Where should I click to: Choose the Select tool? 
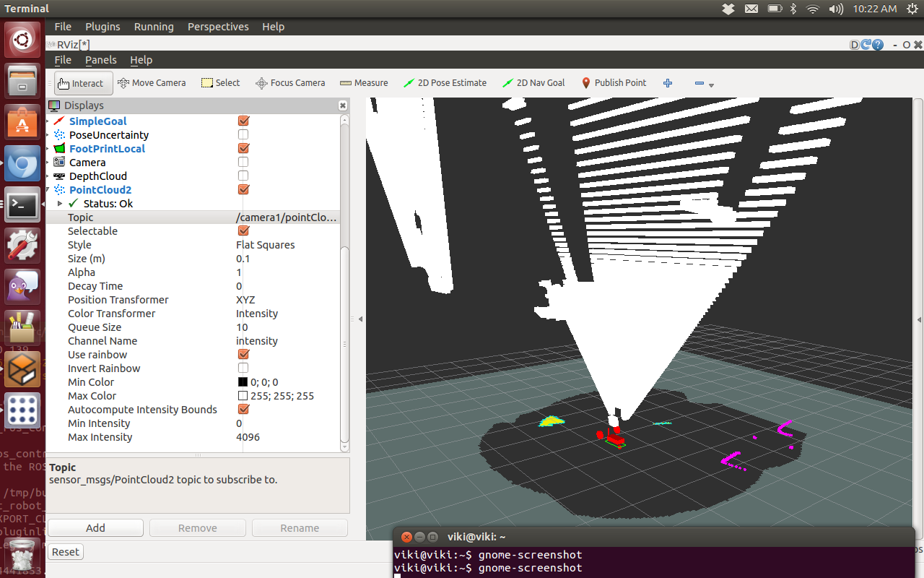point(221,83)
